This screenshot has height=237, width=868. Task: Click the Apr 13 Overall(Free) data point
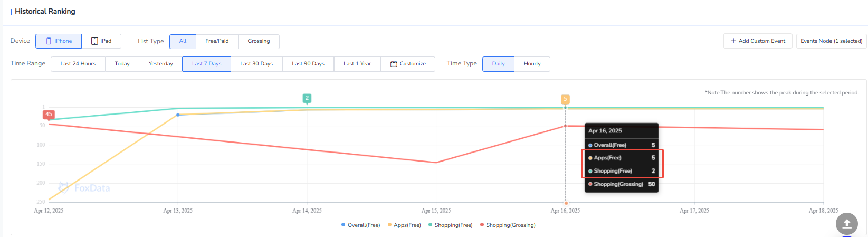click(178, 115)
